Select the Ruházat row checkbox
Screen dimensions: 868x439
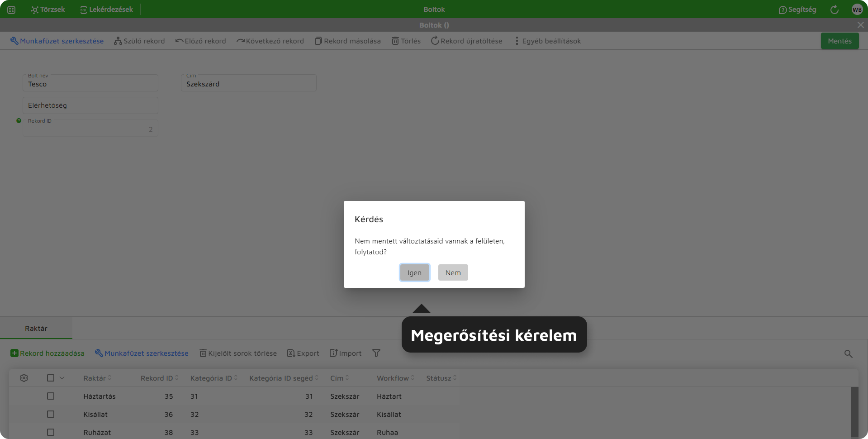(51, 432)
